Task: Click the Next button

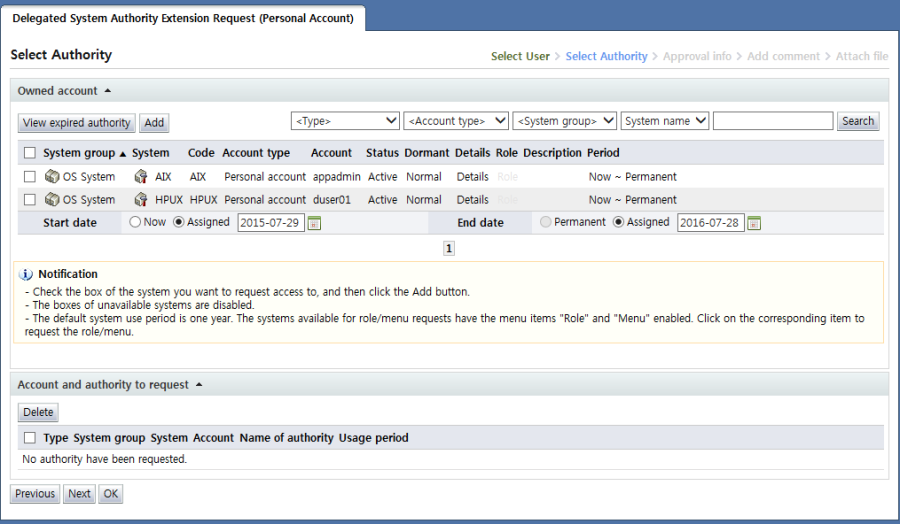Action: 79,494
